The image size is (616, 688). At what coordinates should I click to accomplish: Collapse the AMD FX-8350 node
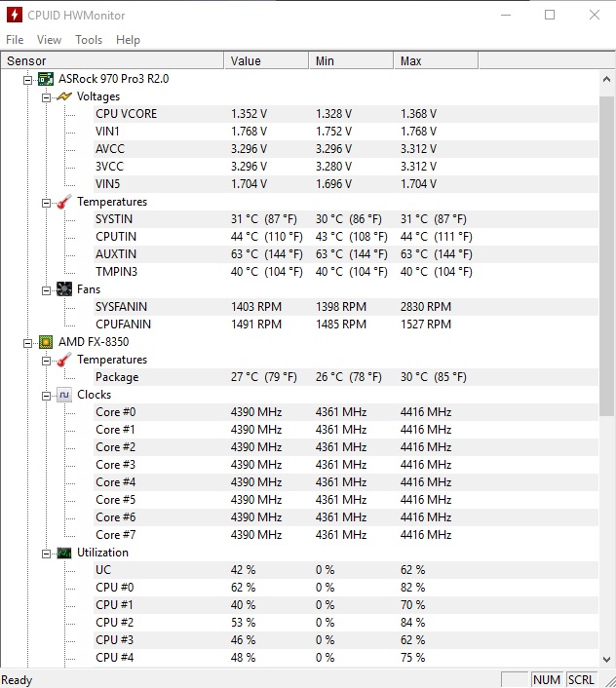27,343
